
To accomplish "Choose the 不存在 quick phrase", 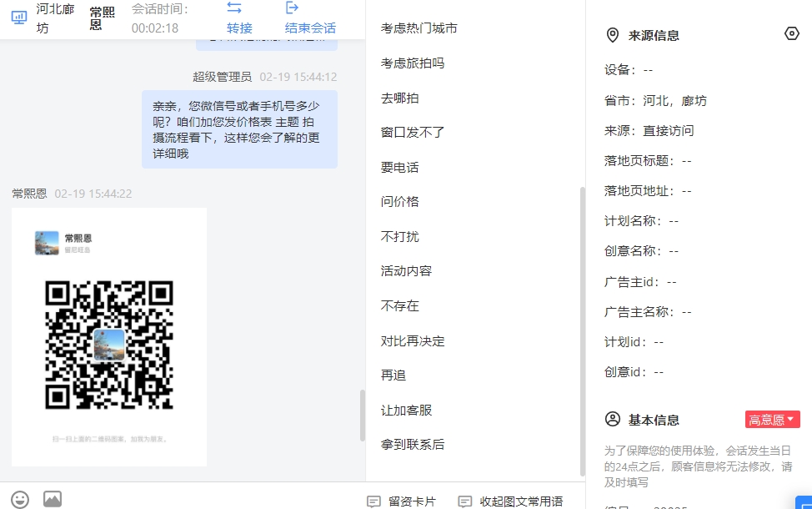I will (x=399, y=305).
